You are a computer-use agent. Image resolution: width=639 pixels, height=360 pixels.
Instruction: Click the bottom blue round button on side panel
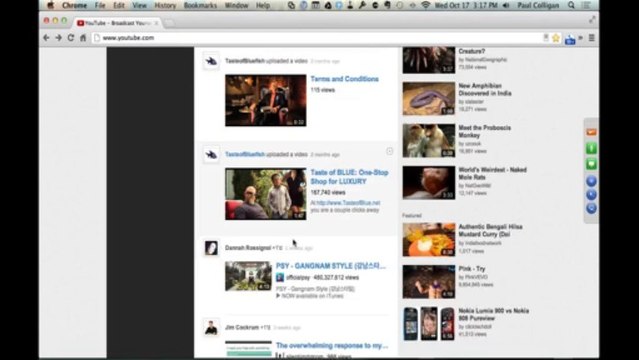coord(591,208)
